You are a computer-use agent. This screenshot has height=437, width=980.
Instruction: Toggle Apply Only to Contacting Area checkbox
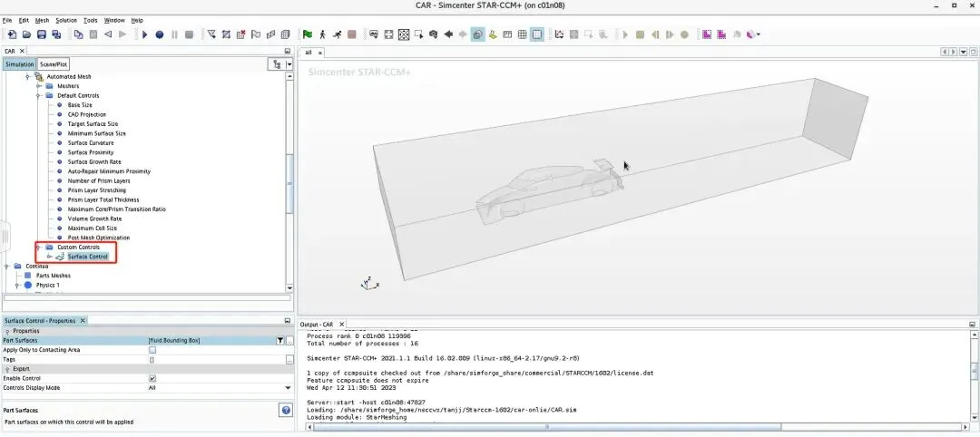coord(152,350)
